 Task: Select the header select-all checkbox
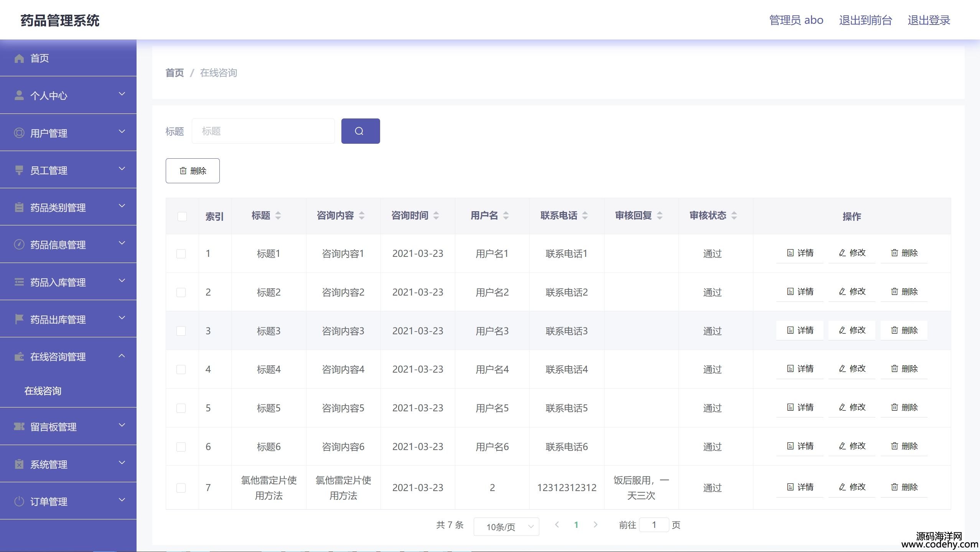coord(182,217)
